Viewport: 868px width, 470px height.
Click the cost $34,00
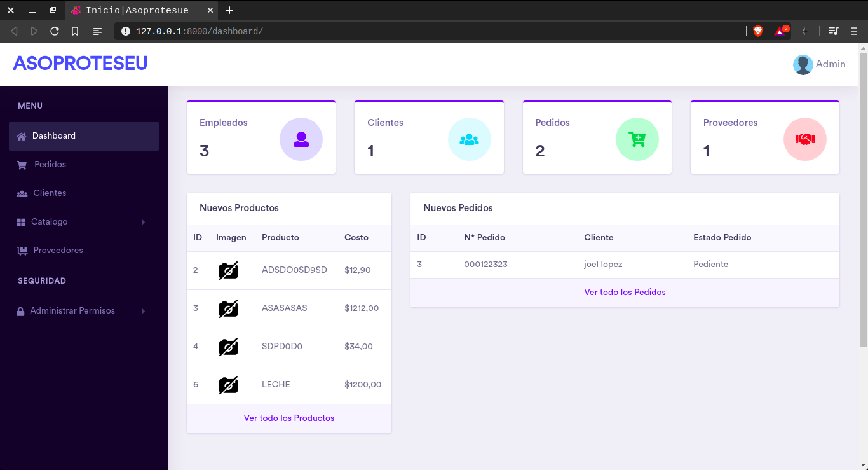[x=358, y=347]
